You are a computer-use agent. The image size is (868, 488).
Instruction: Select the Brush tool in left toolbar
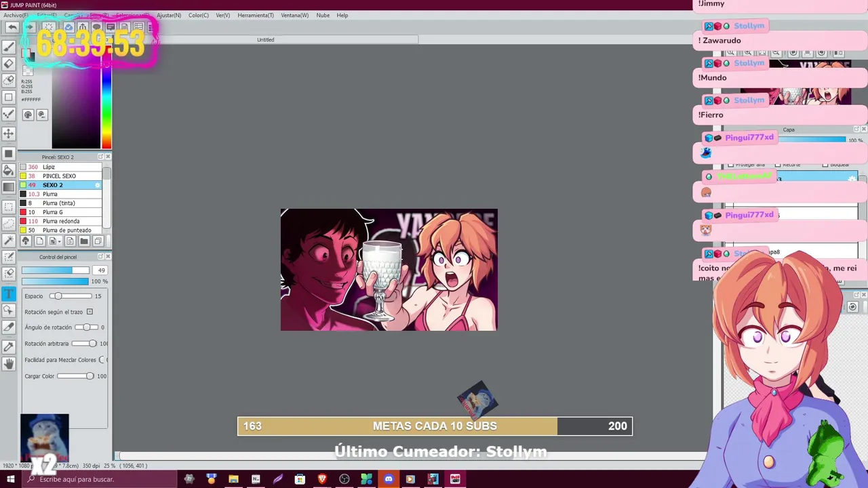click(9, 47)
